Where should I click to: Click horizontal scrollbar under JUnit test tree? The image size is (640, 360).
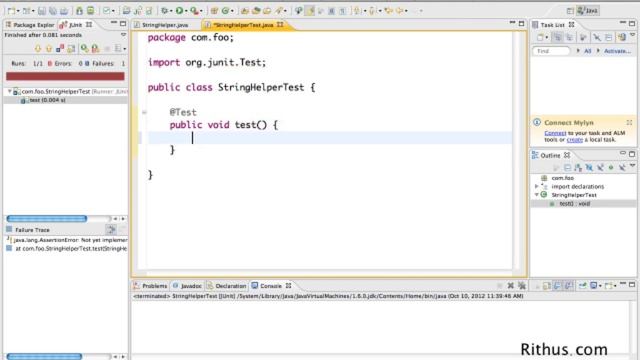(47, 219)
